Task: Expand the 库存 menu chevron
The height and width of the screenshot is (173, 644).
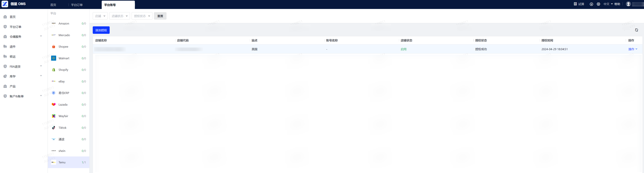Action: pyautogui.click(x=41, y=76)
